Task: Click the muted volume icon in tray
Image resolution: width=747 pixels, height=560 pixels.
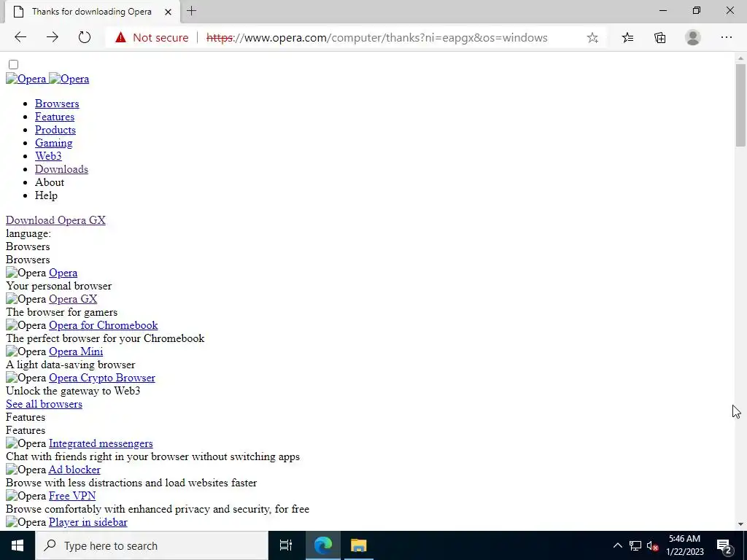Action: [653, 545]
